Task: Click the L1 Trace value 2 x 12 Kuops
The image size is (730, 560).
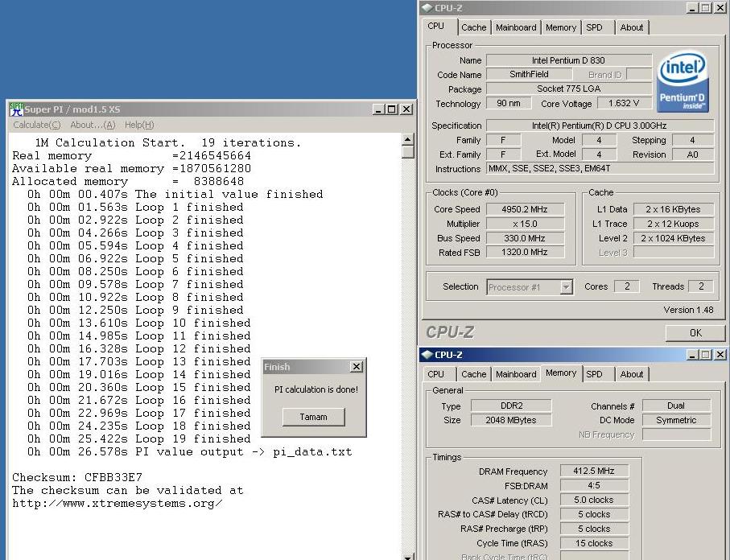Action: click(673, 224)
